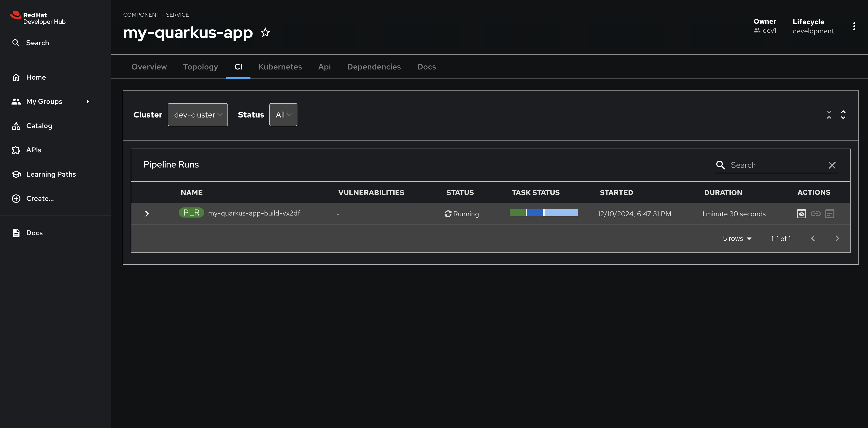Switch to the Kubernetes tab
This screenshot has height=428, width=868.
point(280,67)
